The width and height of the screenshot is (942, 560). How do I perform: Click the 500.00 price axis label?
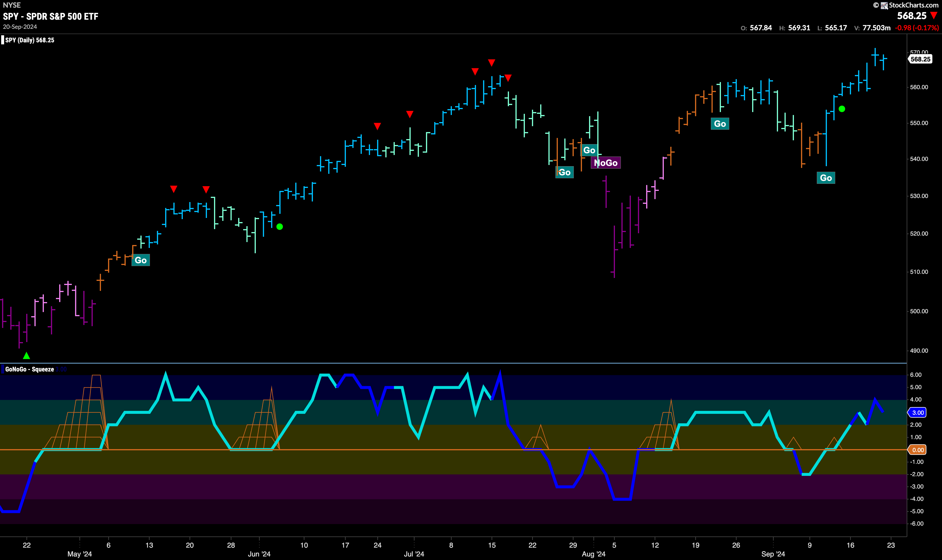tap(919, 311)
